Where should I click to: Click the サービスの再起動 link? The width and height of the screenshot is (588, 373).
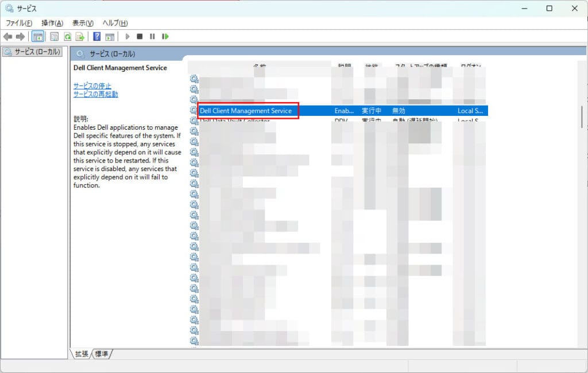click(x=95, y=94)
